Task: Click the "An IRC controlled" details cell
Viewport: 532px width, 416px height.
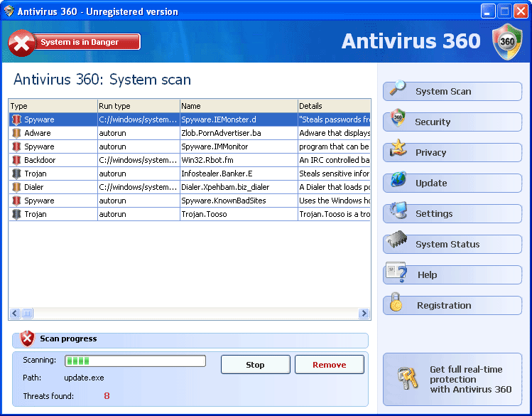Action: [x=335, y=160]
